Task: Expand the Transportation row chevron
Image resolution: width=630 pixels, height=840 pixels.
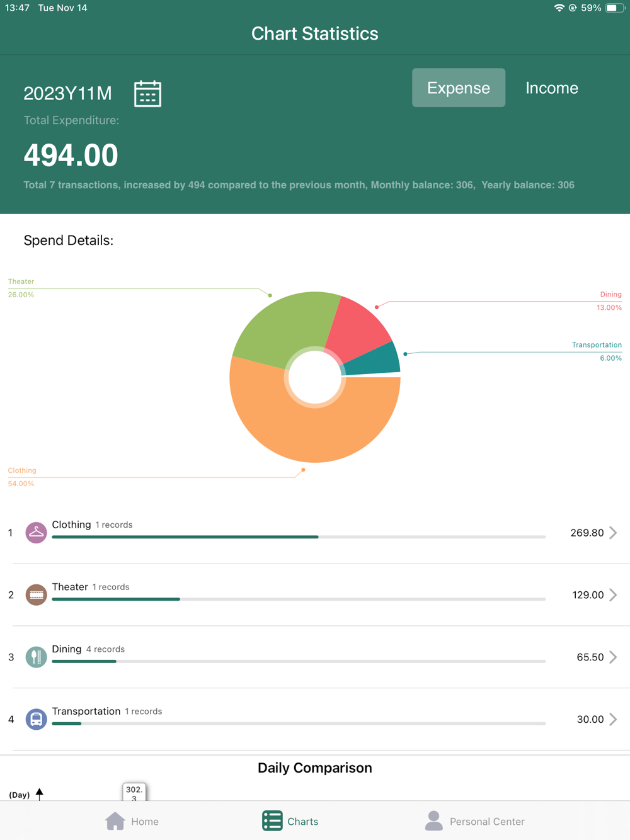Action: [x=613, y=719]
